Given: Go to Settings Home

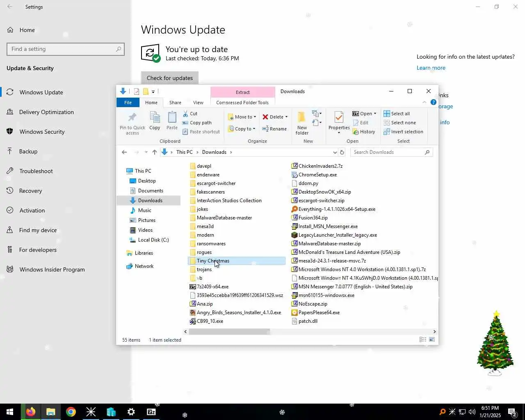Looking at the screenshot, I should tap(27, 30).
